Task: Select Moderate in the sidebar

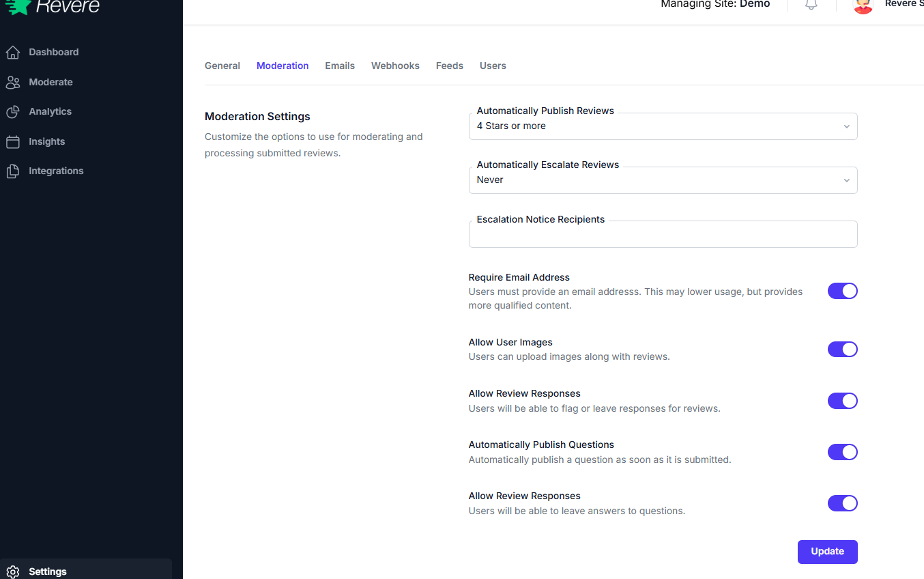Action: coord(50,82)
